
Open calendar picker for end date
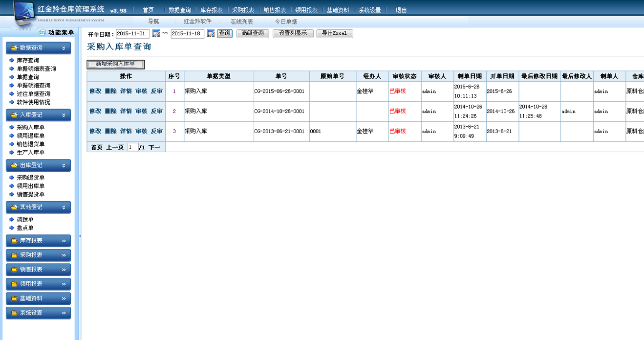coord(211,34)
